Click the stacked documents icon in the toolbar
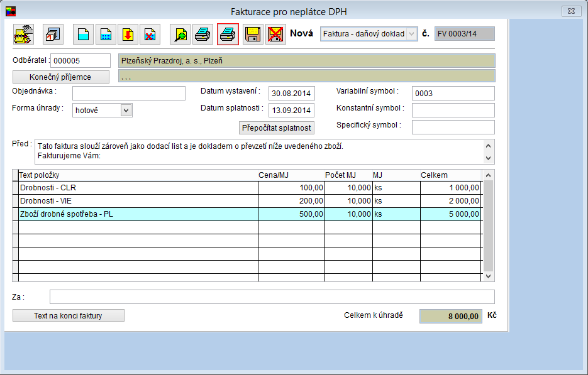The height and width of the screenshot is (375, 588). (53, 35)
